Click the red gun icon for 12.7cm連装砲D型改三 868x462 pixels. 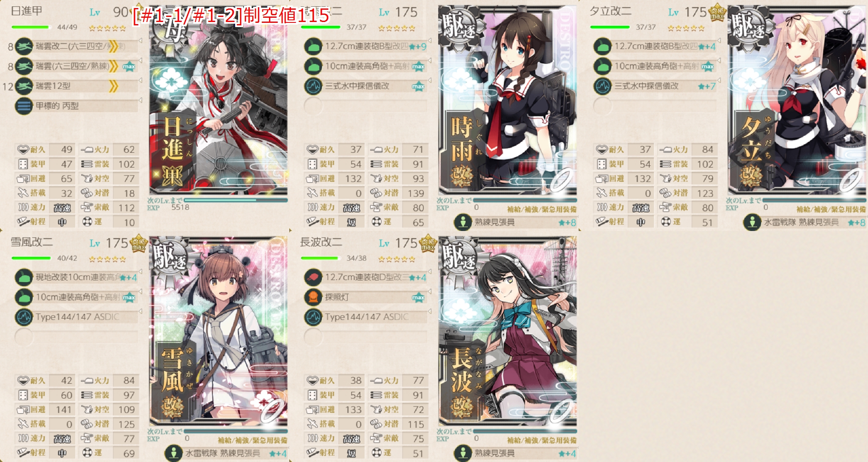click(x=313, y=278)
